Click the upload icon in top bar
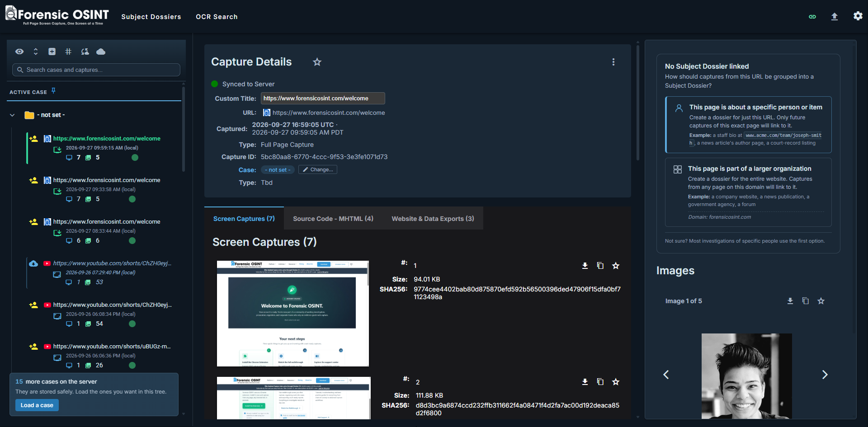This screenshot has width=868, height=427. [x=835, y=17]
